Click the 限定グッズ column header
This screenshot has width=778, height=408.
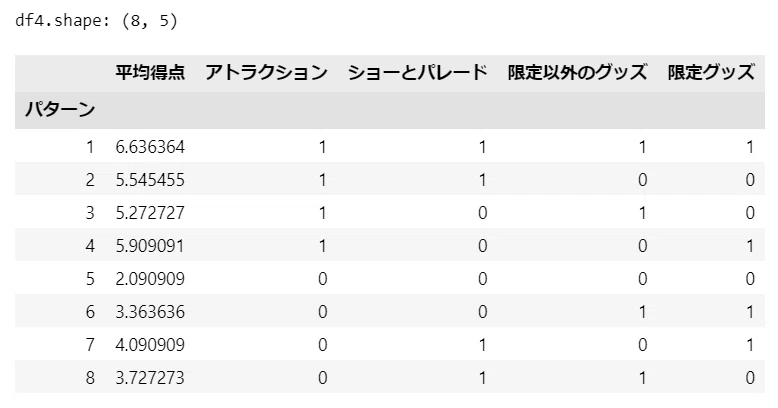click(711, 72)
